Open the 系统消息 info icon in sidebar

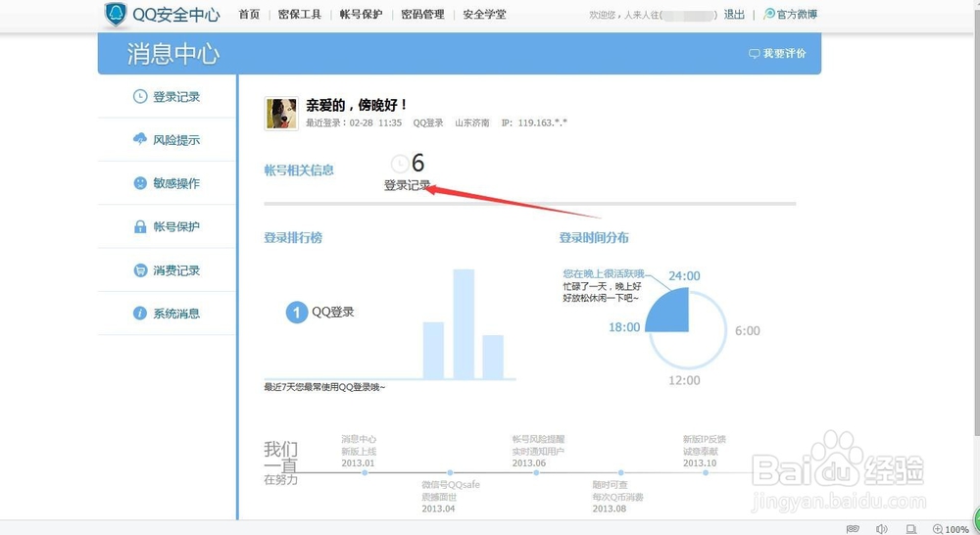(140, 314)
